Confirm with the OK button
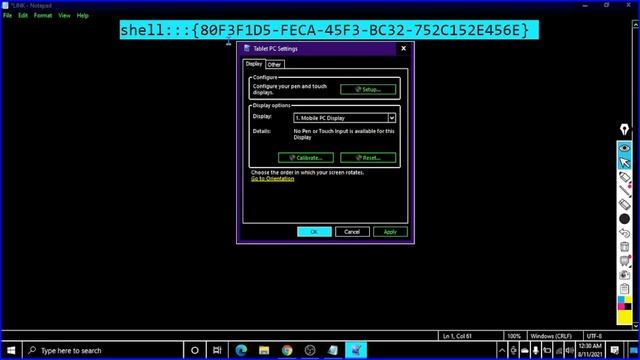 (x=314, y=232)
